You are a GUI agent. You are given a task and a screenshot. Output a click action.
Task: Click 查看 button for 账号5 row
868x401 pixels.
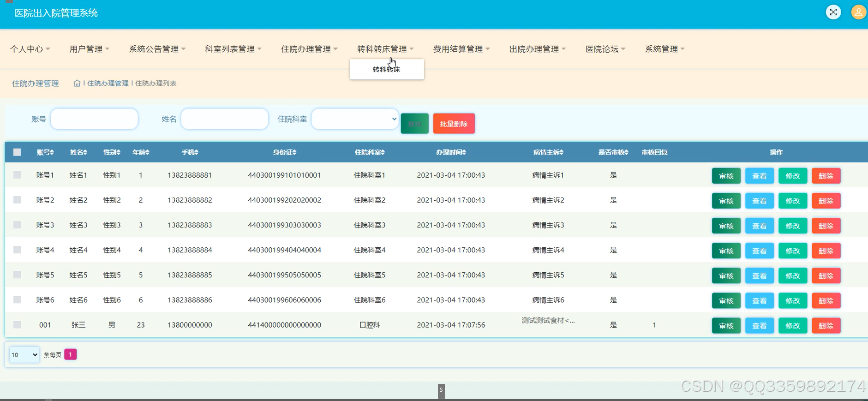point(760,275)
